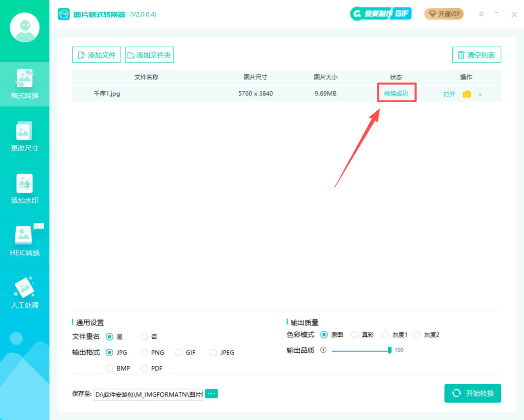
Task: Click the 输出品质 quality slider handle
Action: click(x=390, y=350)
